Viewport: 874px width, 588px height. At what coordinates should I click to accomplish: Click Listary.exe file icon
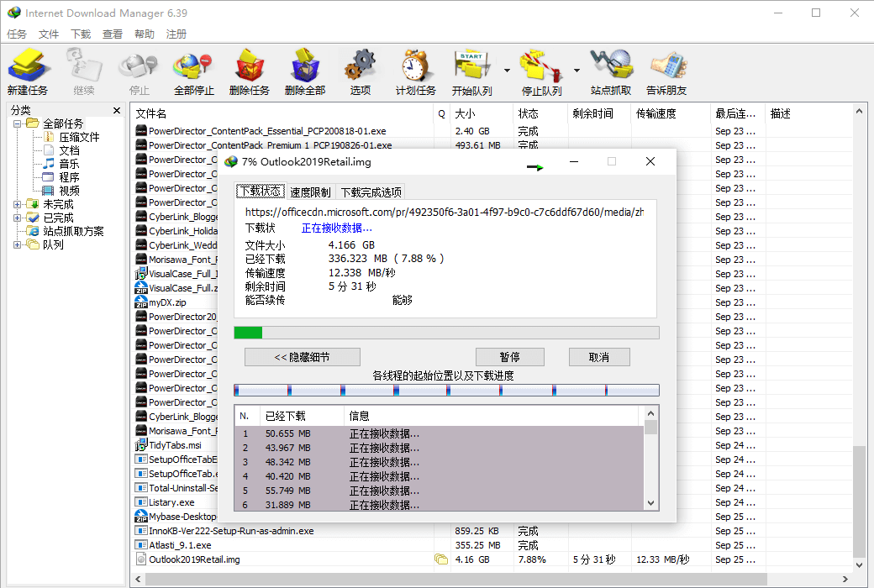coord(141,502)
